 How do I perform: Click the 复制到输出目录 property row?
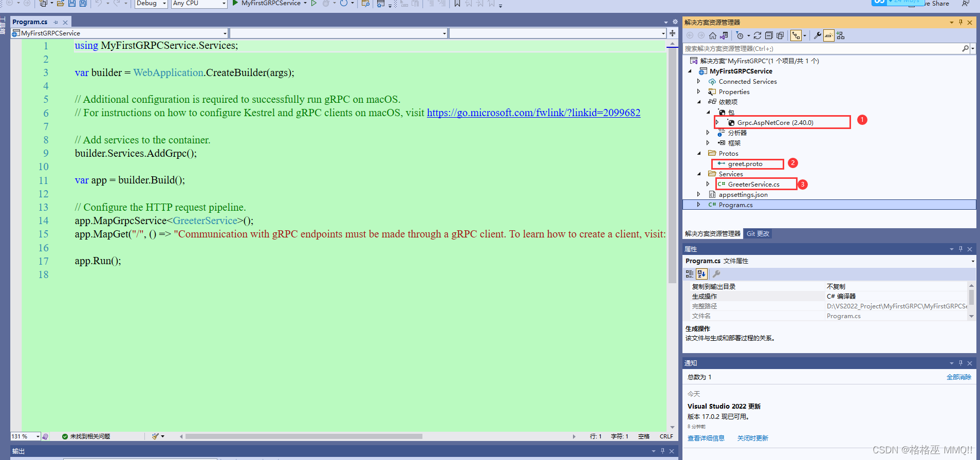[828, 286]
